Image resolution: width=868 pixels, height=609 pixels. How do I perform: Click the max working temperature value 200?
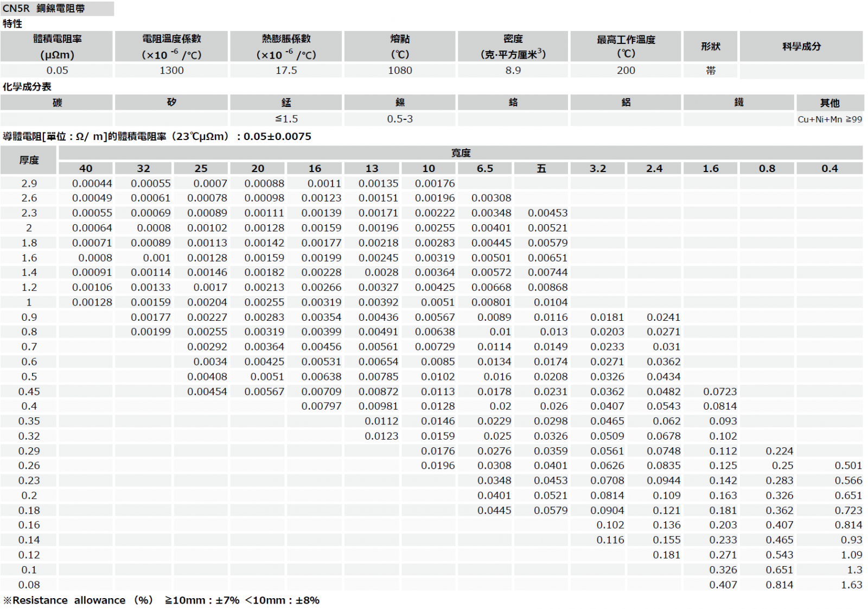[626, 71]
